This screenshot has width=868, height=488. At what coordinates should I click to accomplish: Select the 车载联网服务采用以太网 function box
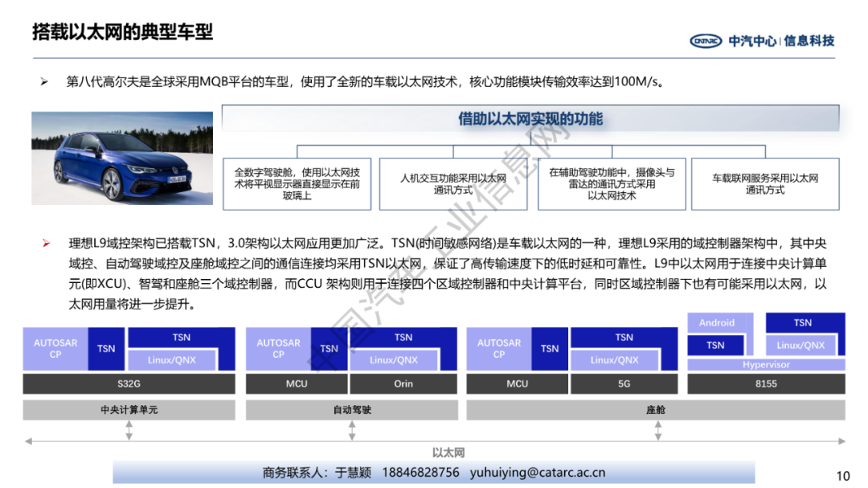765,184
